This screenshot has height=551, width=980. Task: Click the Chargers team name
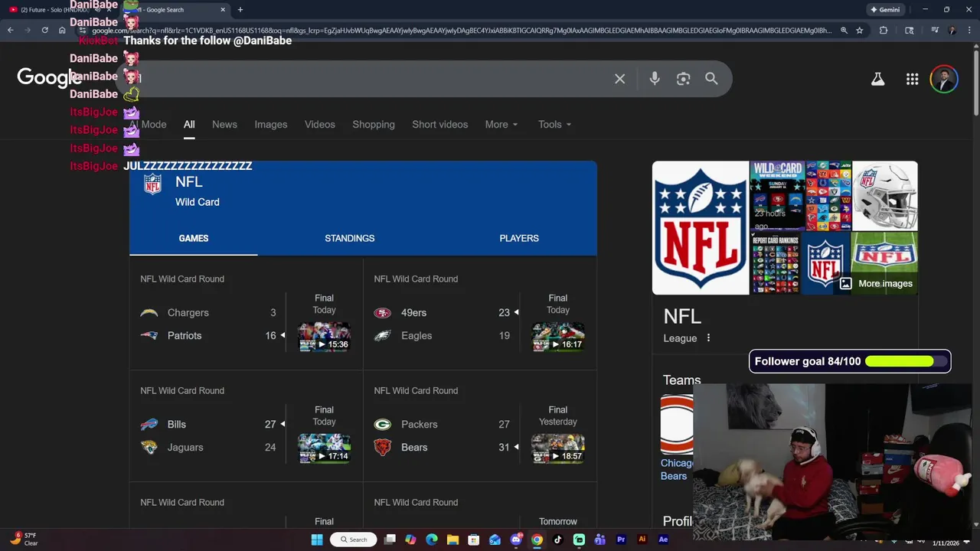click(x=188, y=312)
